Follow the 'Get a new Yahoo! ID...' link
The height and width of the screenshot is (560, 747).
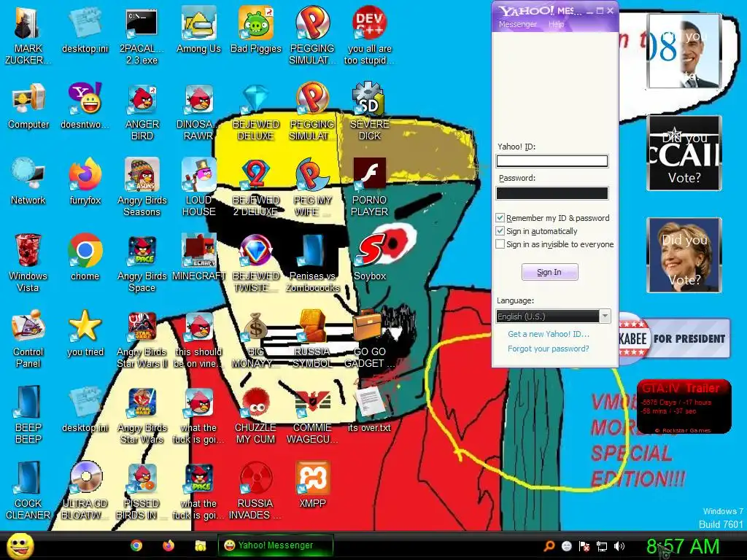pyautogui.click(x=549, y=334)
